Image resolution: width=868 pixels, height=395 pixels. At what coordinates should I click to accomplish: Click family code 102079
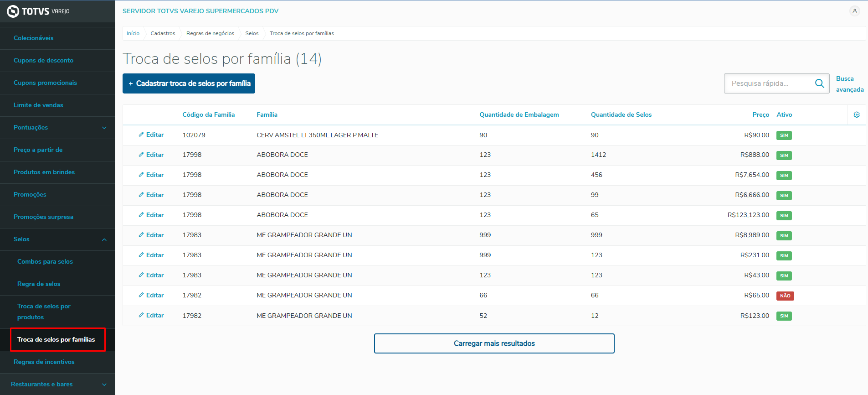pyautogui.click(x=194, y=135)
